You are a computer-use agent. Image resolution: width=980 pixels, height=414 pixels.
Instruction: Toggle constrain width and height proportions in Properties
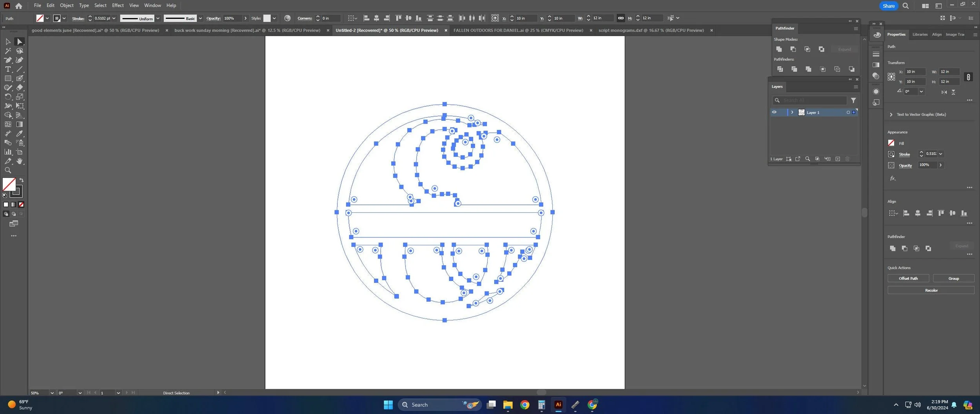[x=968, y=77]
